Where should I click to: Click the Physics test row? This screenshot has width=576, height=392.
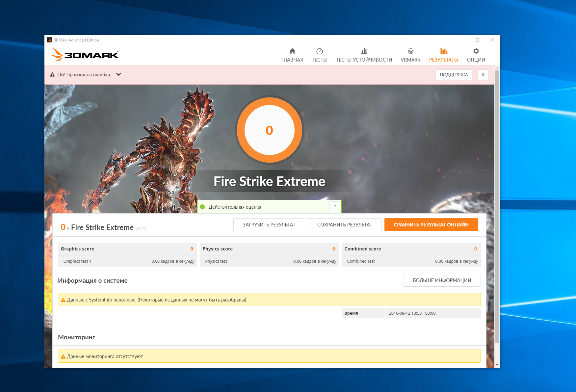click(270, 261)
